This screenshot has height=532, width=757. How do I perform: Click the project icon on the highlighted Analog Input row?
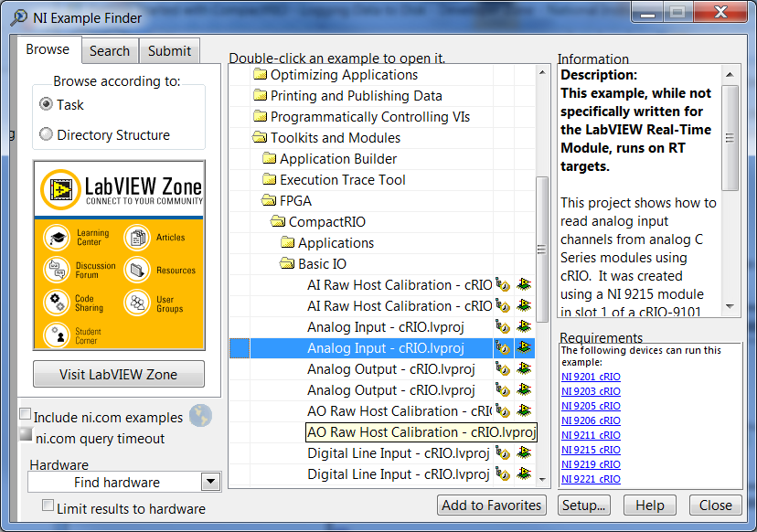coord(503,348)
